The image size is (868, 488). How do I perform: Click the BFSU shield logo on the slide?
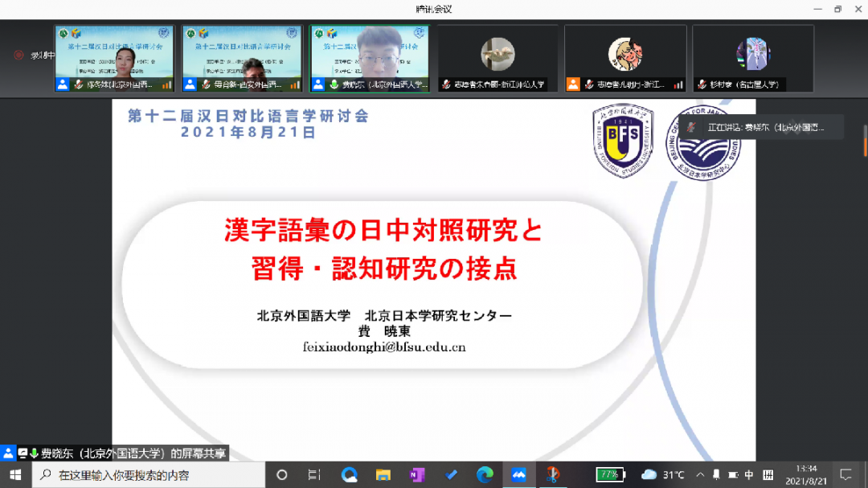pyautogui.click(x=623, y=141)
